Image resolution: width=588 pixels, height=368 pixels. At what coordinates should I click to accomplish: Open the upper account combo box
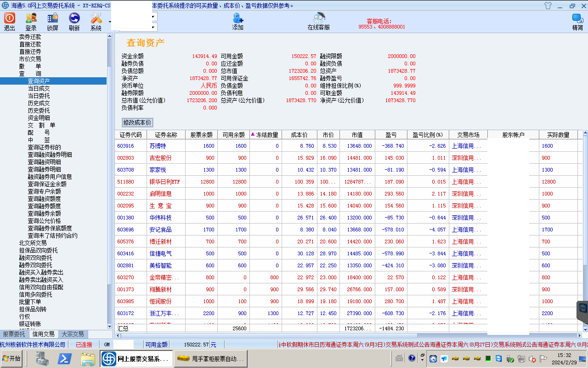153,17
